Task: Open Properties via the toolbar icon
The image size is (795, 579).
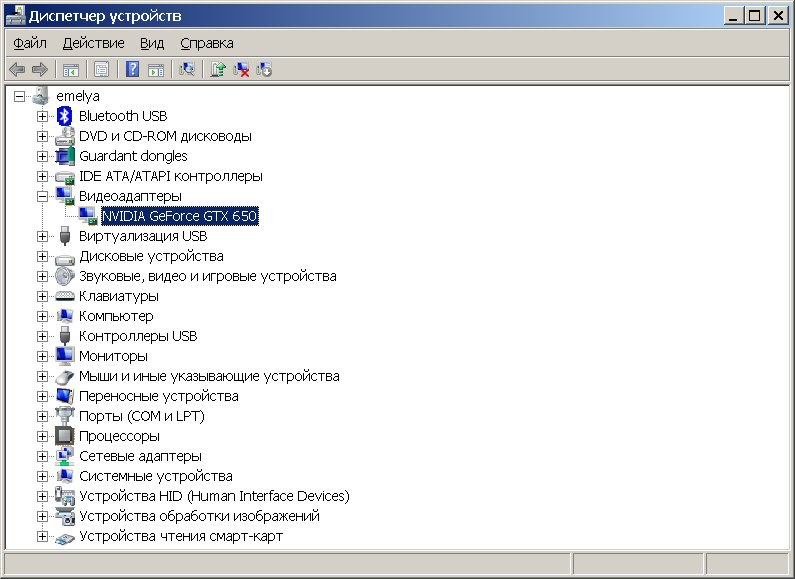Action: click(101, 69)
